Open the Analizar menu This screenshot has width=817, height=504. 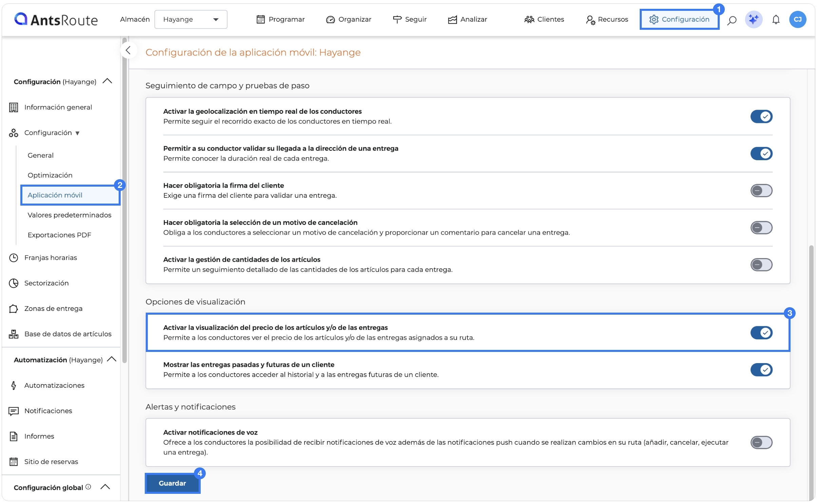pyautogui.click(x=467, y=19)
